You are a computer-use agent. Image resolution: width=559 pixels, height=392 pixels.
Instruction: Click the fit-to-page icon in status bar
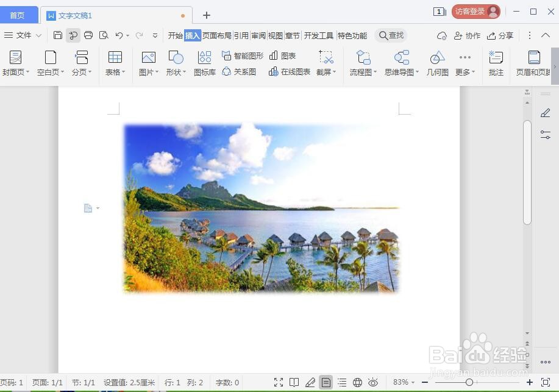[546, 382]
